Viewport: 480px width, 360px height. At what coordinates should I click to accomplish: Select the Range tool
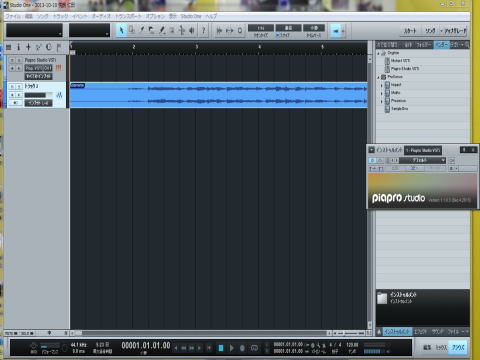coord(132,30)
